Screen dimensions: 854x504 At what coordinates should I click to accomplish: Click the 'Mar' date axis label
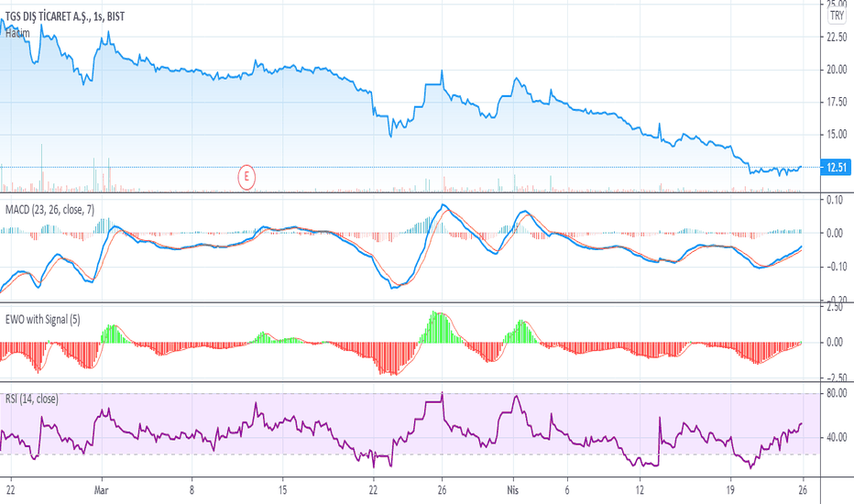[x=102, y=490]
